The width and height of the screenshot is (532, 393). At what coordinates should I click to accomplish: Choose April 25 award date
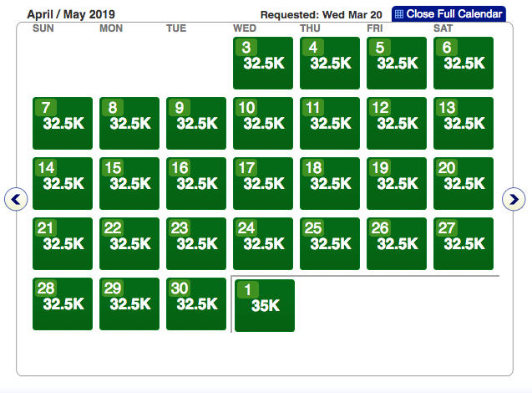(x=330, y=243)
